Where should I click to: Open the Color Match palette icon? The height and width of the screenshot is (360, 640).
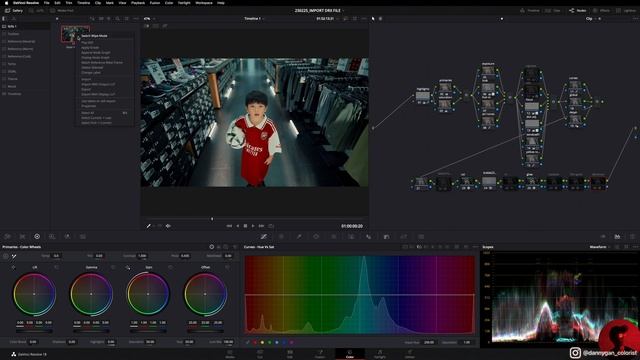(22, 236)
